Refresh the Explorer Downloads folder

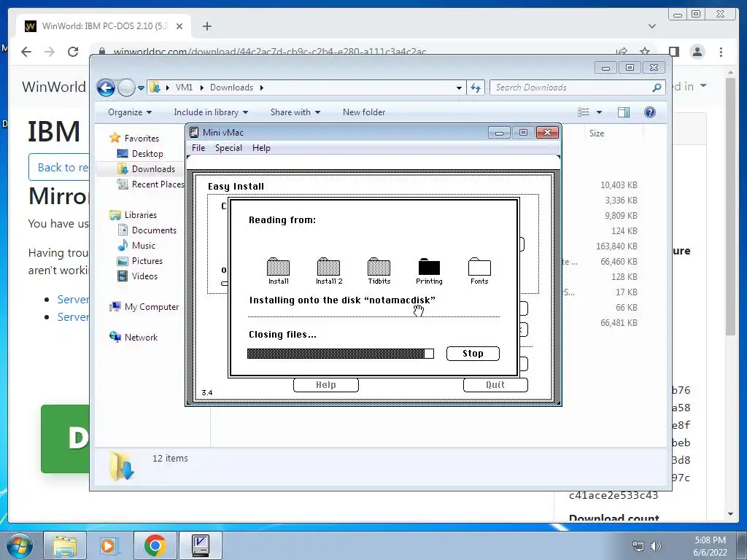click(x=476, y=87)
